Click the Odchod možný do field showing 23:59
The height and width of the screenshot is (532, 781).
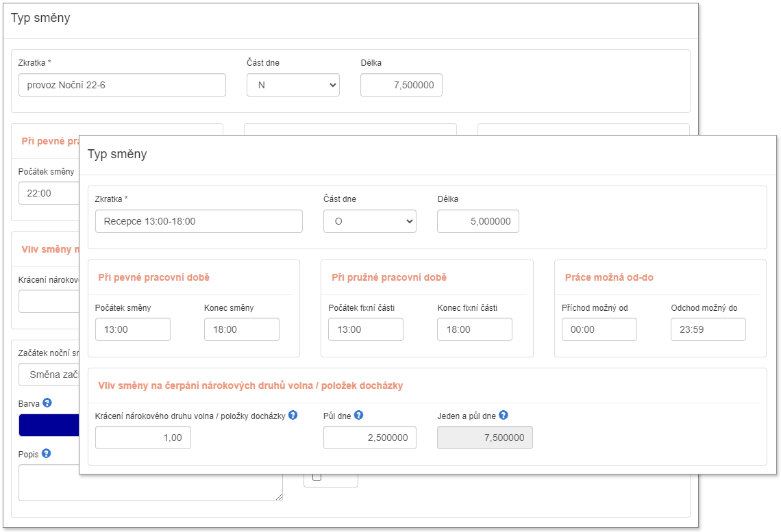pyautogui.click(x=708, y=329)
